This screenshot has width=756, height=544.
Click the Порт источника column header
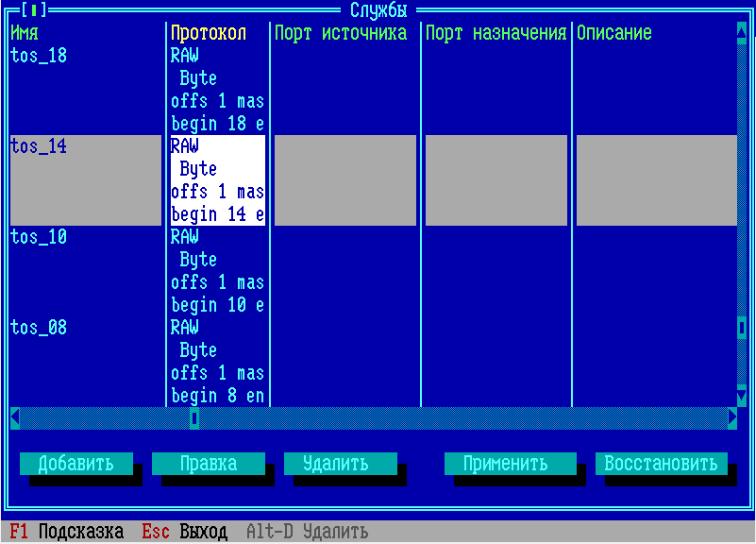(341, 33)
